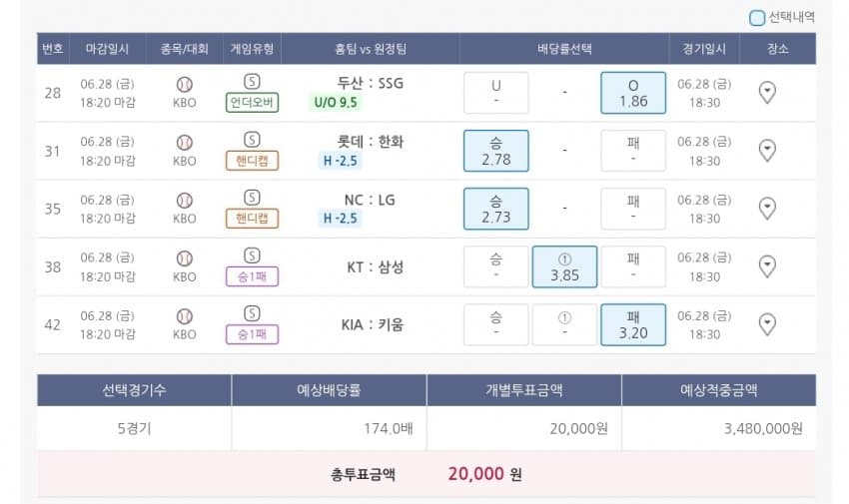Click the 승1패 tag on match 42
Screen dimensions: 849x504
253,334
